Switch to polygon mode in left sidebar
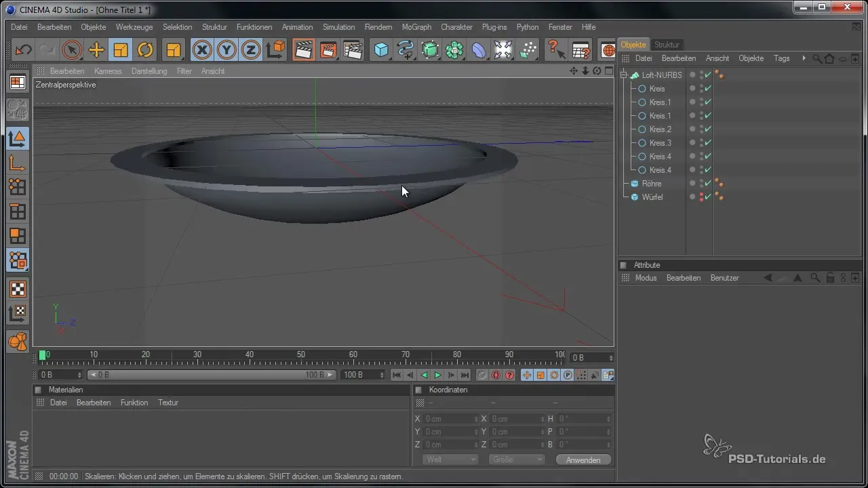 pyautogui.click(x=18, y=236)
